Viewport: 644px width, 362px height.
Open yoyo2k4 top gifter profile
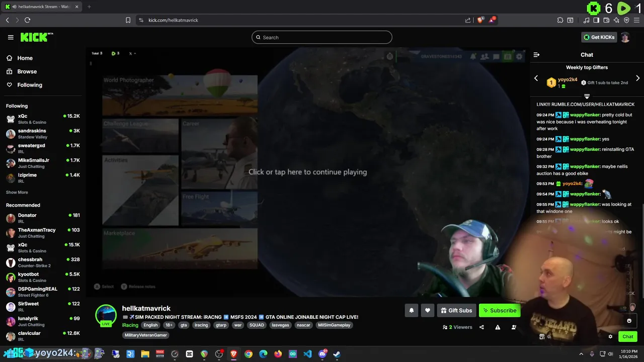click(567, 79)
